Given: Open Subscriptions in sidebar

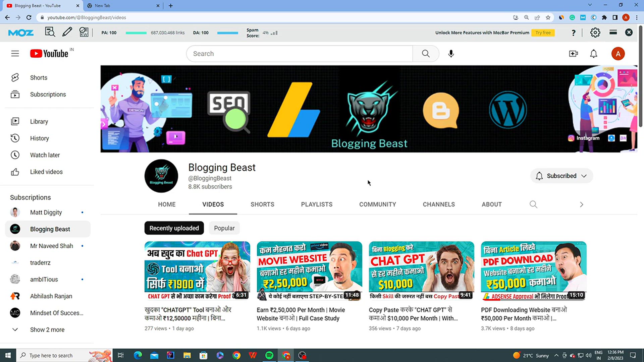Looking at the screenshot, I should tap(47, 94).
